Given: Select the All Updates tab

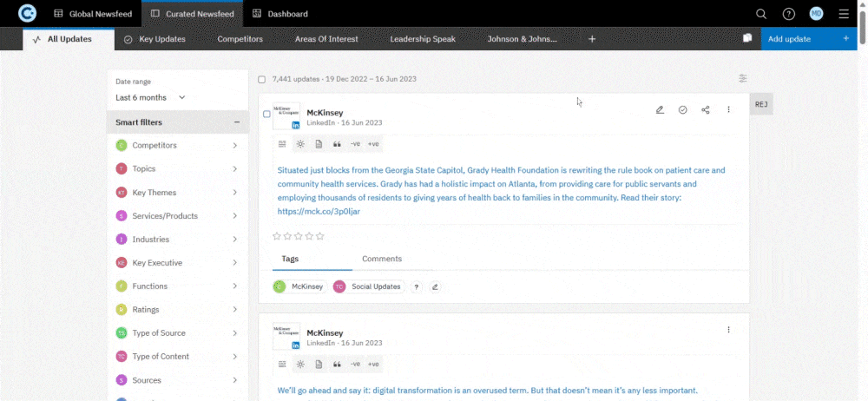Looking at the screenshot, I should [x=69, y=39].
